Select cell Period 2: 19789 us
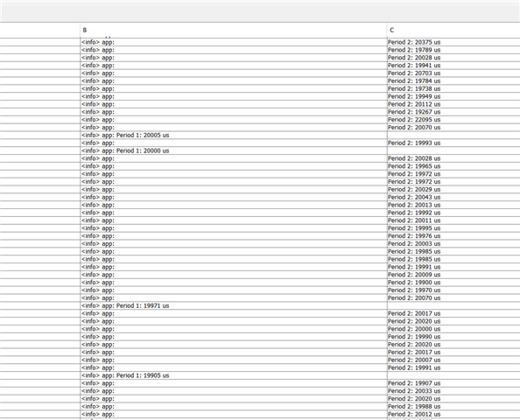 tap(453, 50)
